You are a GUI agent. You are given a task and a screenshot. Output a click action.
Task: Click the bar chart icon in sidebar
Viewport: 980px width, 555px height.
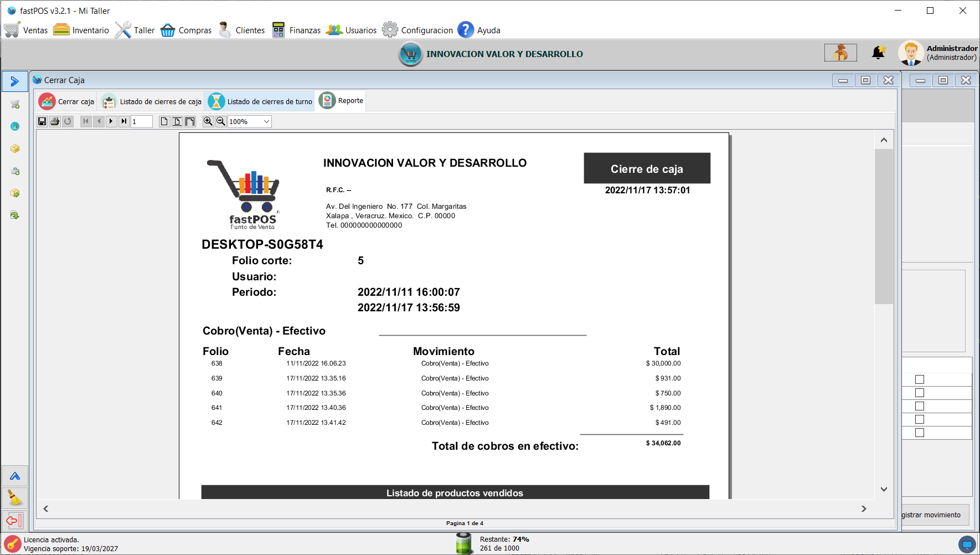tap(15, 126)
